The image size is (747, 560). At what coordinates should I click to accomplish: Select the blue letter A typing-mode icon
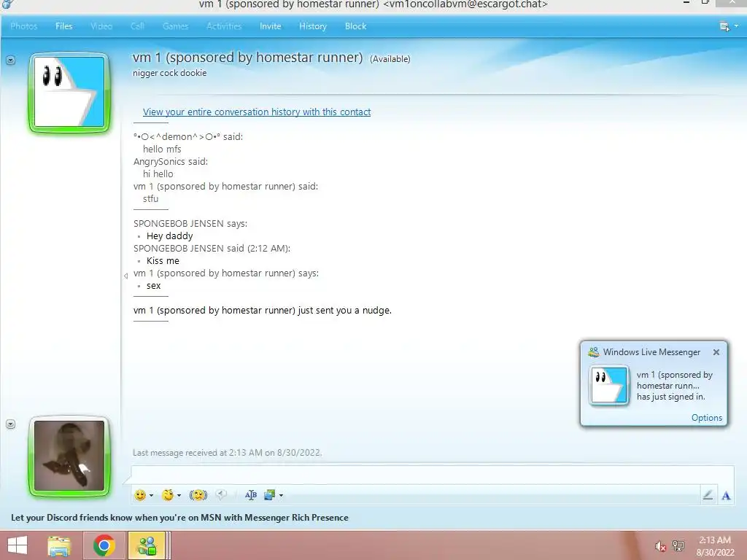[726, 496]
